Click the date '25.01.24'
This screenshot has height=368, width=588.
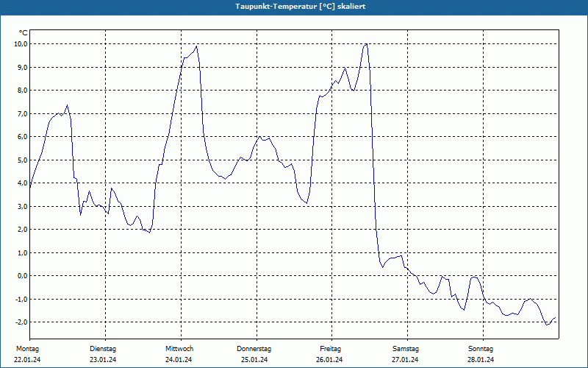254,360
